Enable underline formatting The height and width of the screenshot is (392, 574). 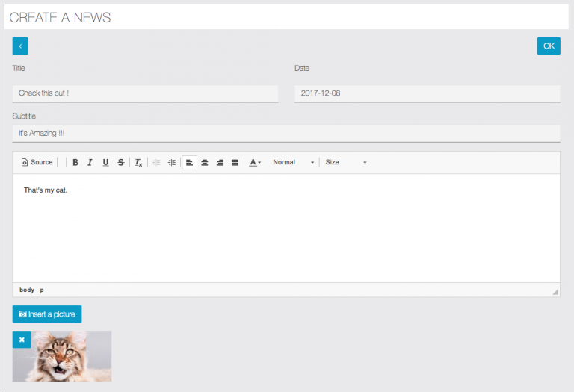coord(105,162)
